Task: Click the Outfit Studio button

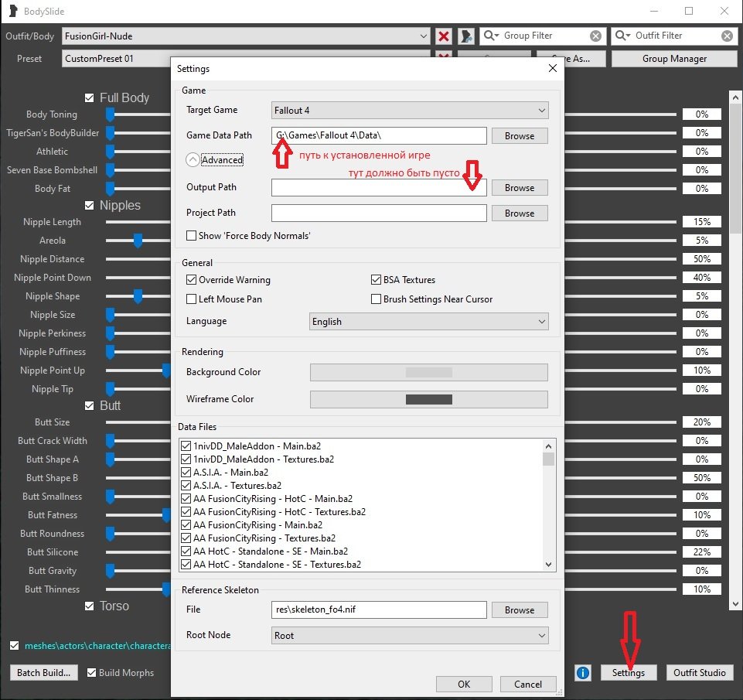Action: [x=699, y=673]
